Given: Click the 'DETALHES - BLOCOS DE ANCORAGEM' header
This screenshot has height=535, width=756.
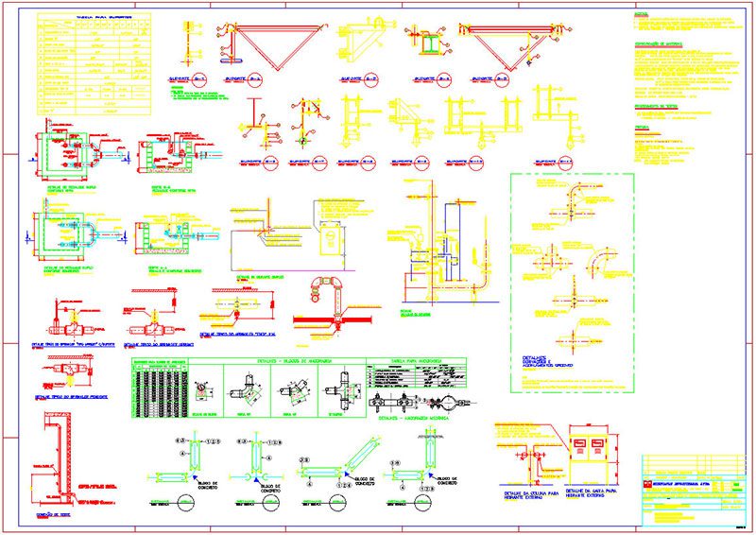Looking at the screenshot, I should pyautogui.click(x=295, y=360).
